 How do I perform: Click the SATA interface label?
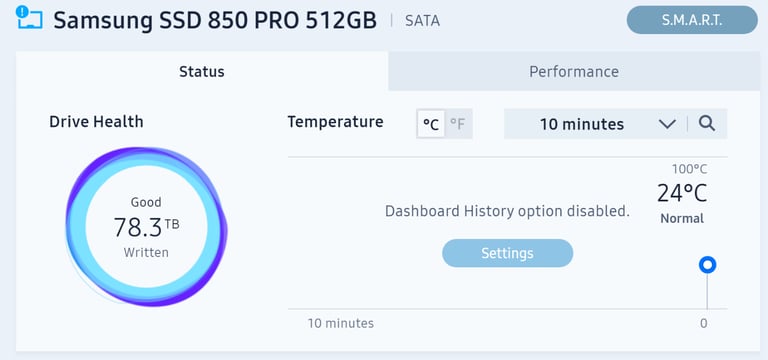(422, 21)
